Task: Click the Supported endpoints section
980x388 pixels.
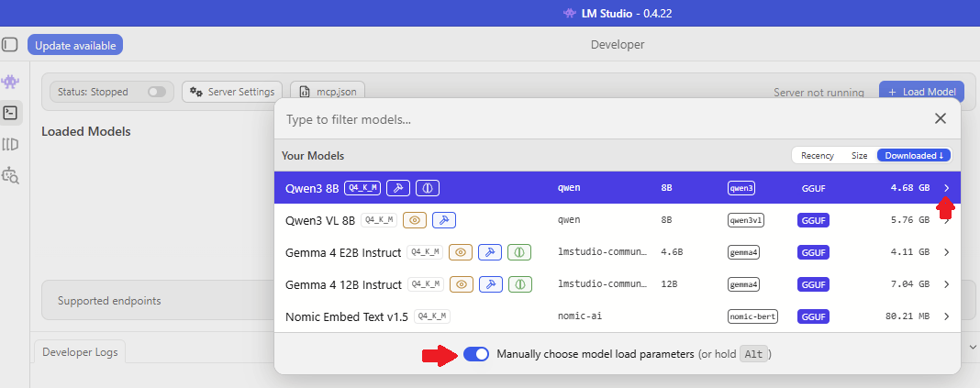Action: (x=109, y=301)
